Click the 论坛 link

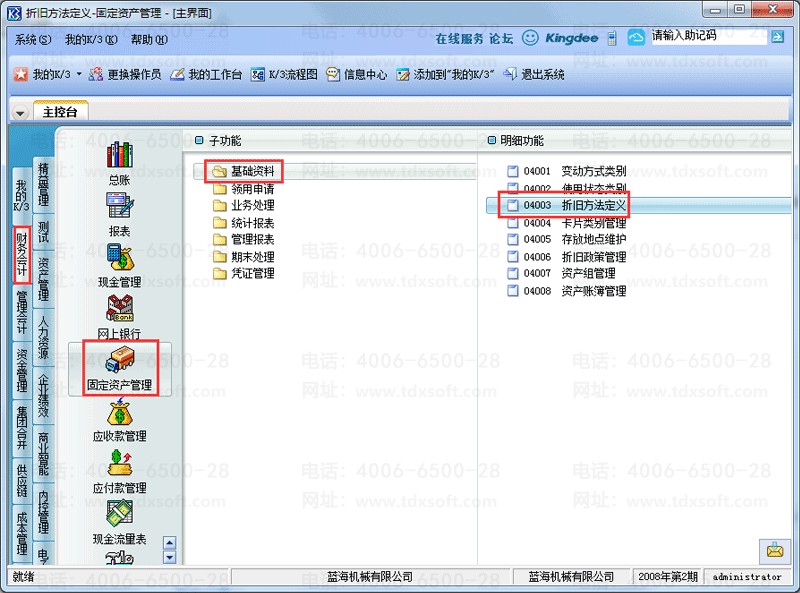501,39
